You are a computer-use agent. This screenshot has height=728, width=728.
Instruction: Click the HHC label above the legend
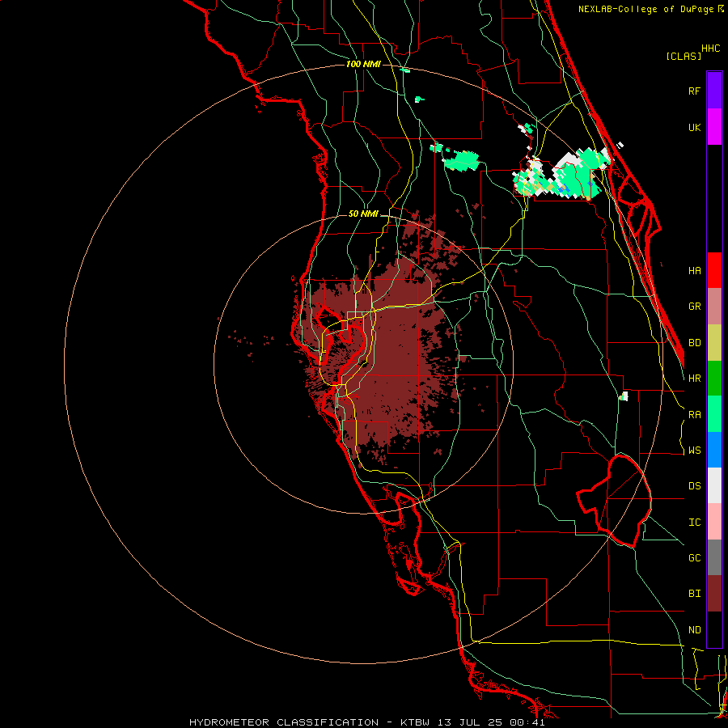(x=711, y=49)
